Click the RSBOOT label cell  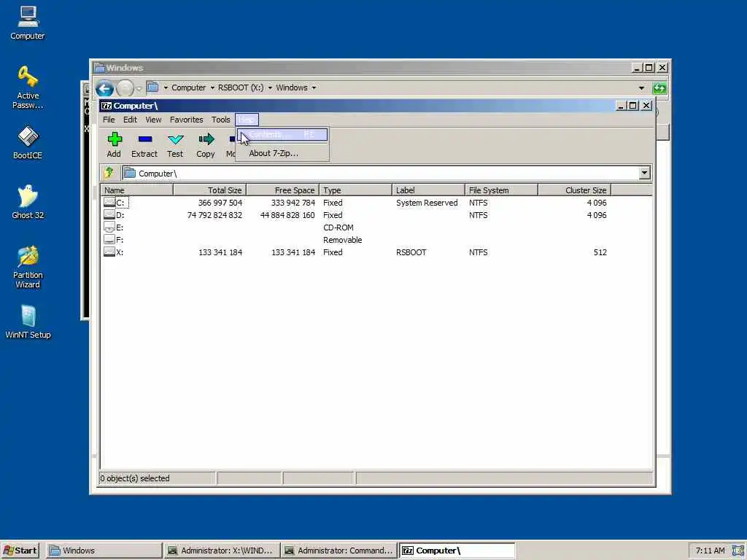[411, 252]
